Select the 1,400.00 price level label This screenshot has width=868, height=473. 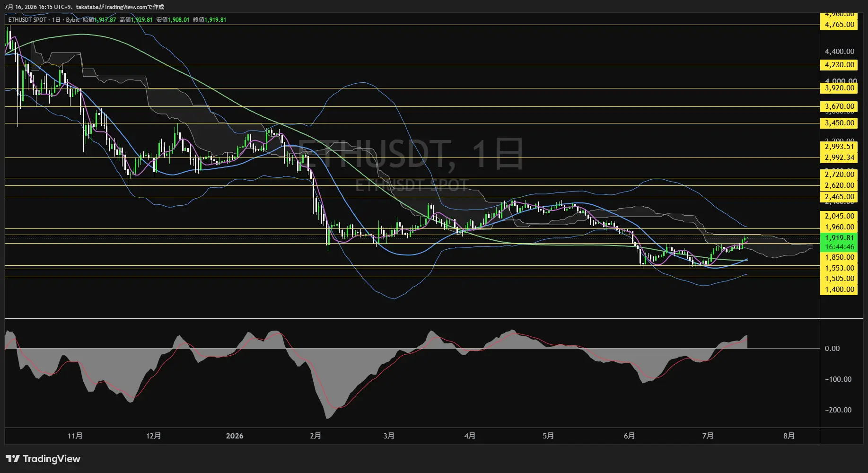click(x=839, y=289)
